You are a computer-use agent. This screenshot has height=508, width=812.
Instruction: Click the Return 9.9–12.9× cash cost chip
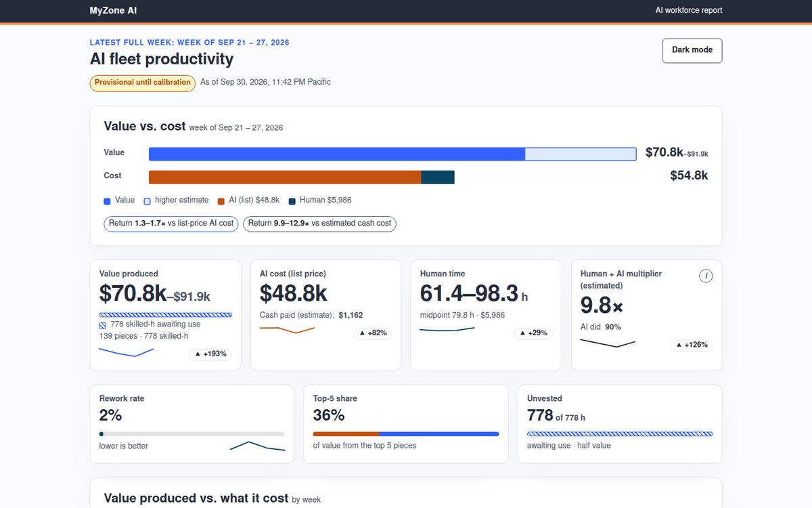[319, 224]
